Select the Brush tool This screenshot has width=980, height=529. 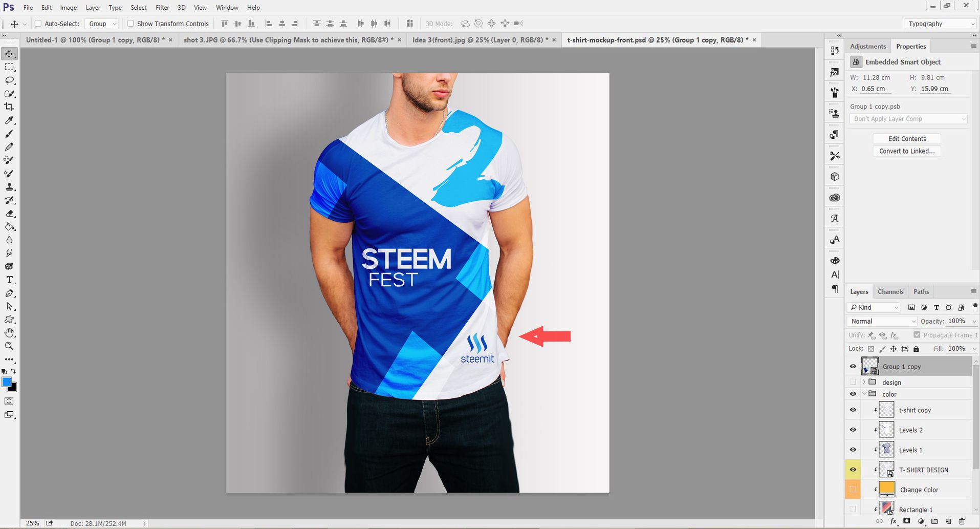pos(9,134)
